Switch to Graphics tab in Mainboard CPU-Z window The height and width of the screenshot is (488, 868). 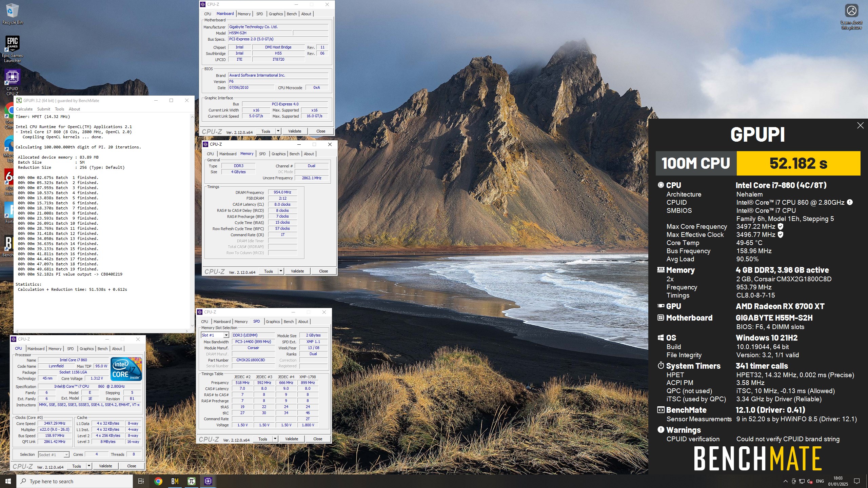pos(276,14)
